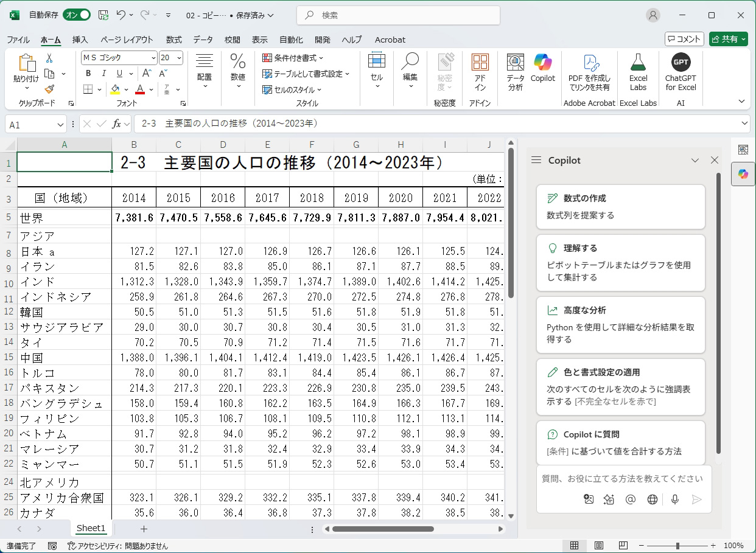Click the insert function fx icon
The image size is (756, 553).
(x=116, y=124)
